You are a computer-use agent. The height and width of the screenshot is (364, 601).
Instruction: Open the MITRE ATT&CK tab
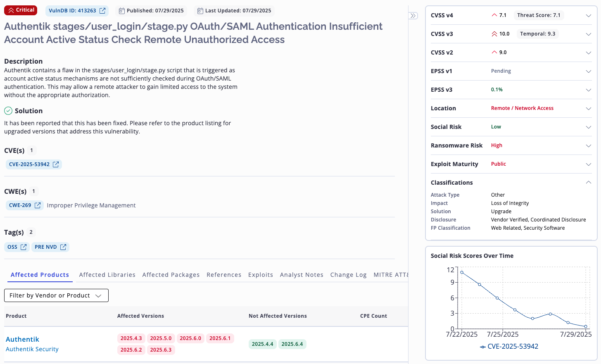(391, 275)
